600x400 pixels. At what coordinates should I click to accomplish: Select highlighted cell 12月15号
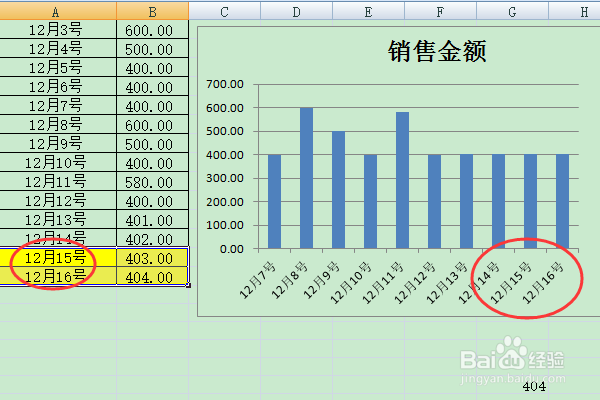57,258
